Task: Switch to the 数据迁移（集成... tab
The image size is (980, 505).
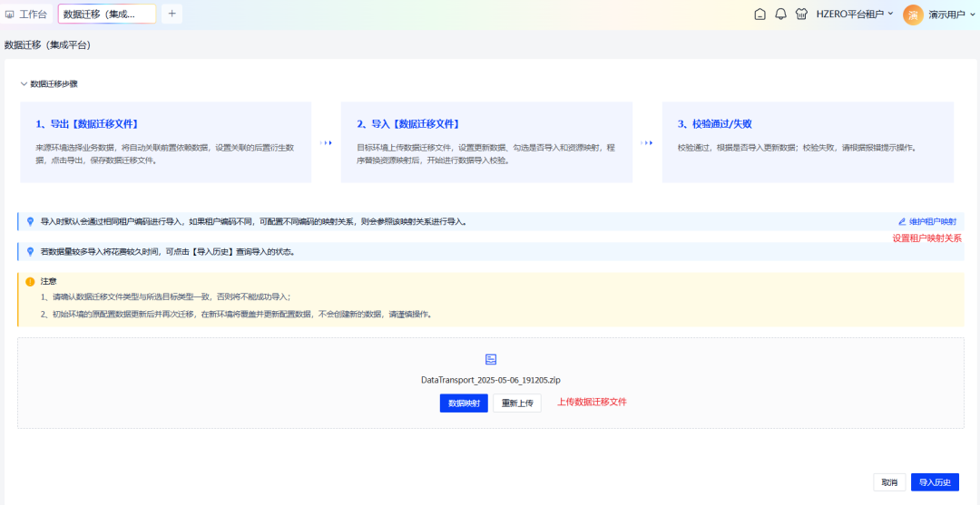Action: pyautogui.click(x=107, y=14)
